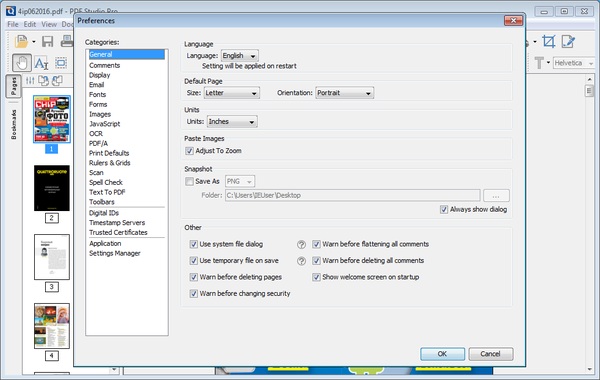Click the Save disk icon in toolbar
This screenshot has height=380, width=600.
pos(47,41)
